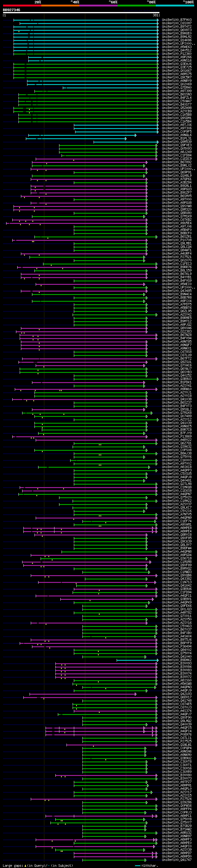Image resolution: width=197 pixels, height=868 pixels.
Task: Click the orange ~40% identity legend segment
Action: tap(60, 6)
